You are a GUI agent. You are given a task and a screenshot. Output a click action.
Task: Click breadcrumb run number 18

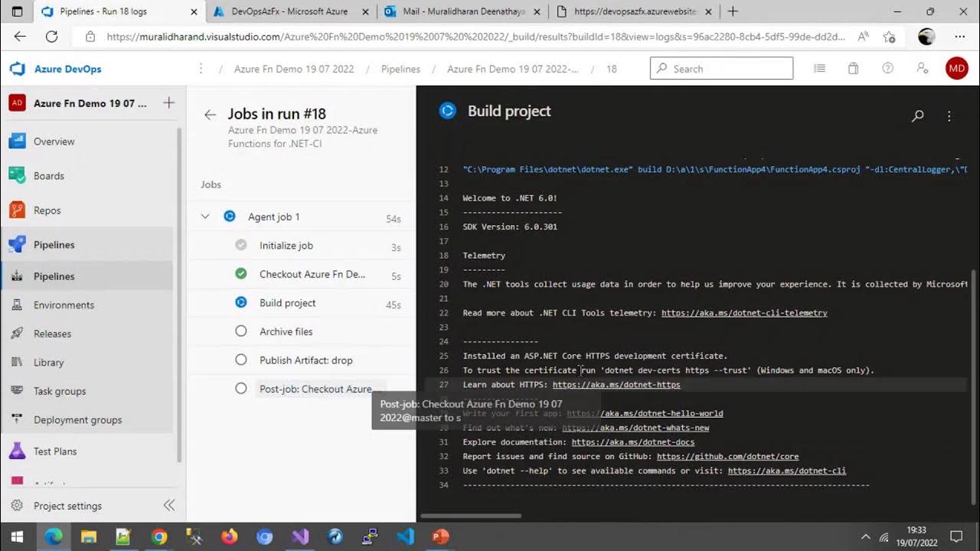pyautogui.click(x=612, y=69)
